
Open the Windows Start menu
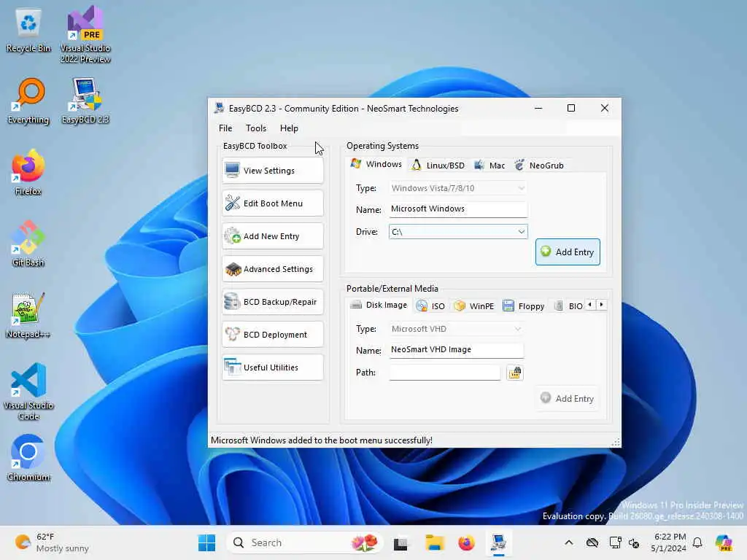click(206, 542)
